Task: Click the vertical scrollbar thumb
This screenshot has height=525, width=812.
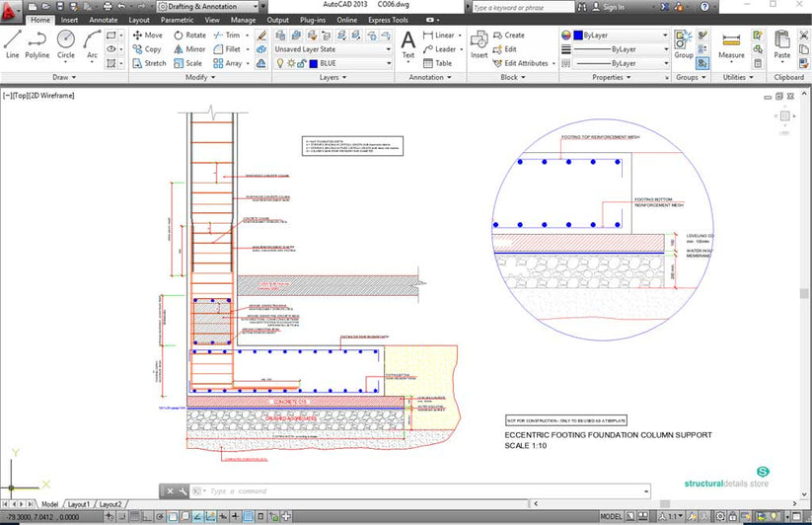Action: pos(804,293)
